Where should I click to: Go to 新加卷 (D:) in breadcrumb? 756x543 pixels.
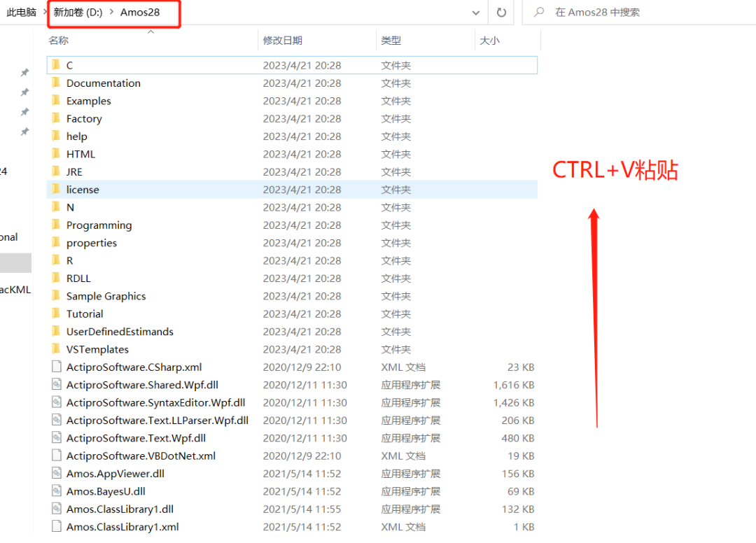point(78,13)
